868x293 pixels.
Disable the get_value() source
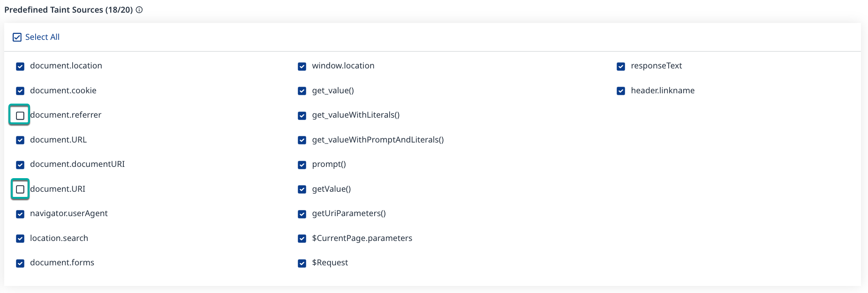(302, 91)
